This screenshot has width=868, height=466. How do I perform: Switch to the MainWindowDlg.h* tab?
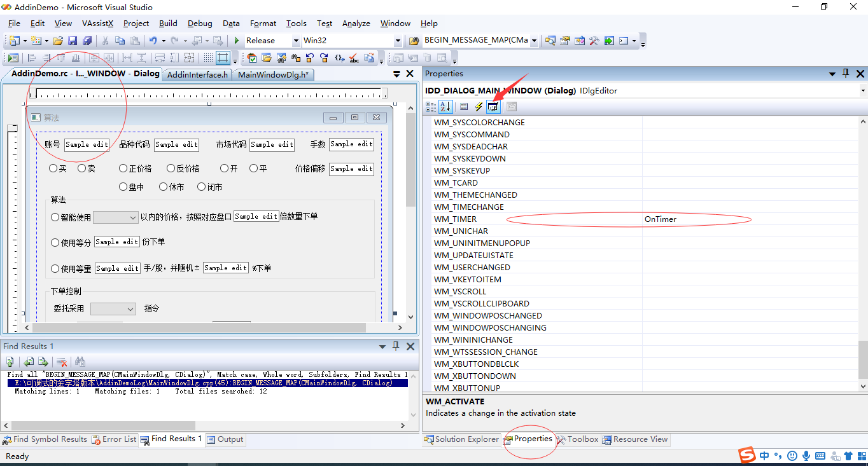pyautogui.click(x=273, y=74)
